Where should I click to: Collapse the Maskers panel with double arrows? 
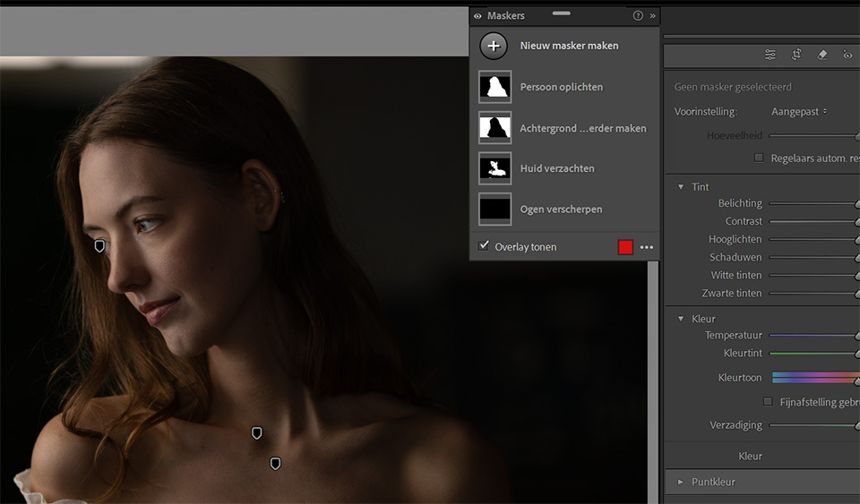pyautogui.click(x=652, y=16)
